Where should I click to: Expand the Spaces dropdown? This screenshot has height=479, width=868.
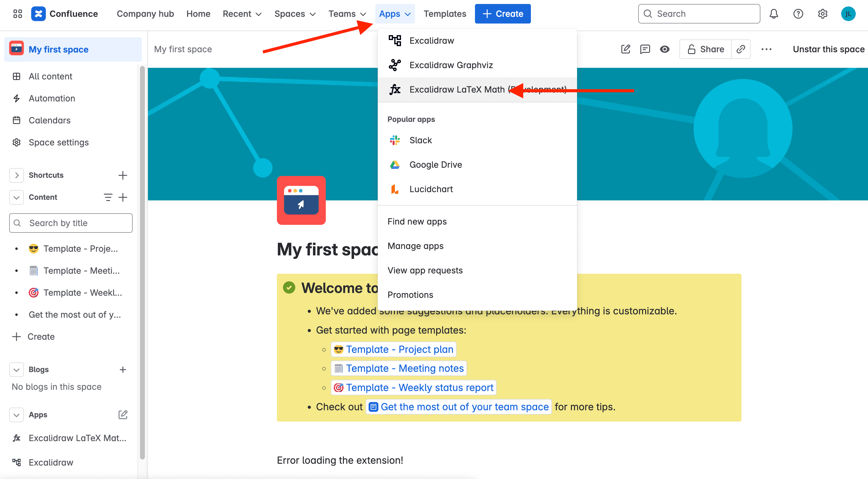tap(295, 14)
